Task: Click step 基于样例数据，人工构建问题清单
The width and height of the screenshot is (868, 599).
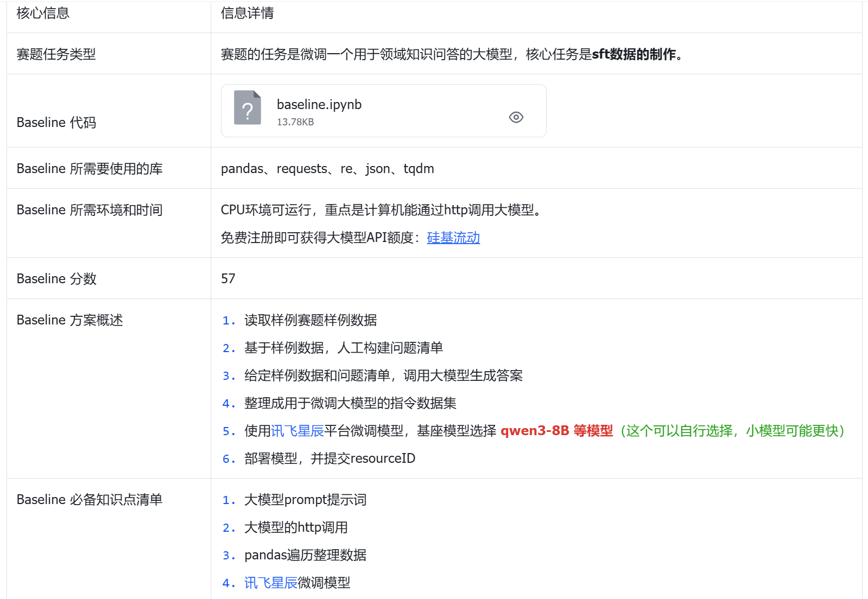Action: click(344, 348)
